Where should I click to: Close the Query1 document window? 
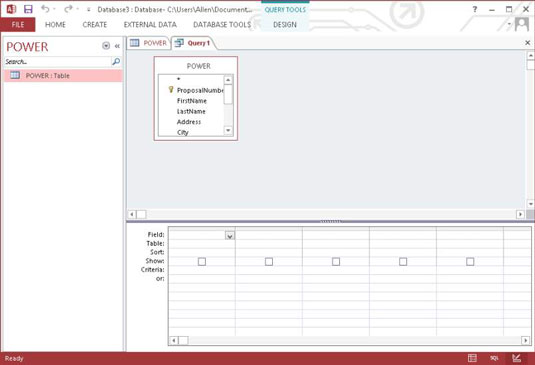[x=527, y=43]
